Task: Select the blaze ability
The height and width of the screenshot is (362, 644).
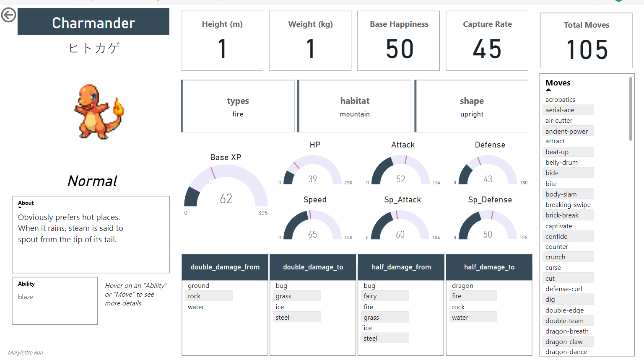Action: coord(26,297)
